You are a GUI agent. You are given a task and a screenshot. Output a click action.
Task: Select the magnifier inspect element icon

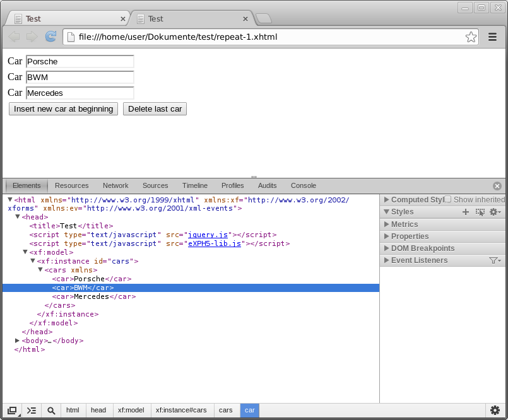coord(51,411)
